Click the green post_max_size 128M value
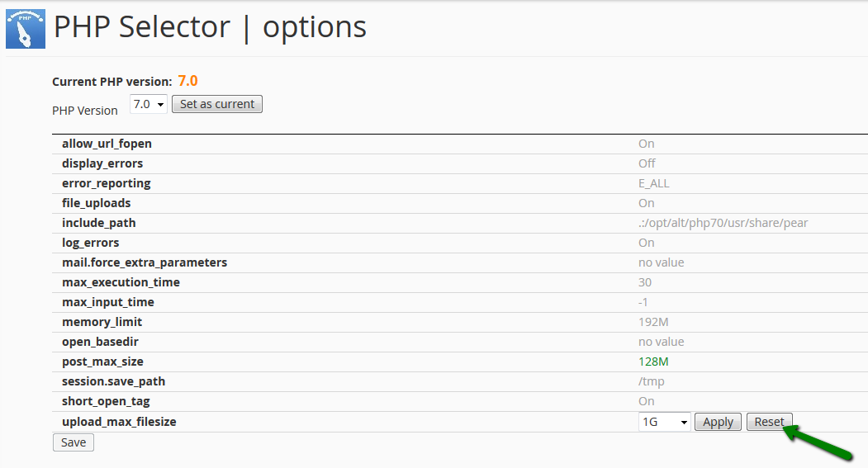868x468 pixels. (x=653, y=362)
